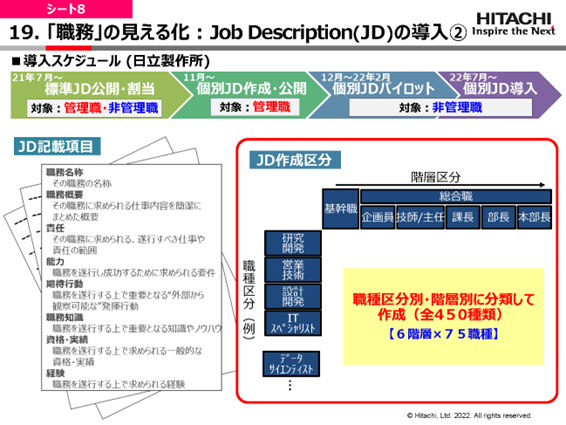
Task: Click the HITACHI Inspire the Next logo
Action: [x=513, y=24]
